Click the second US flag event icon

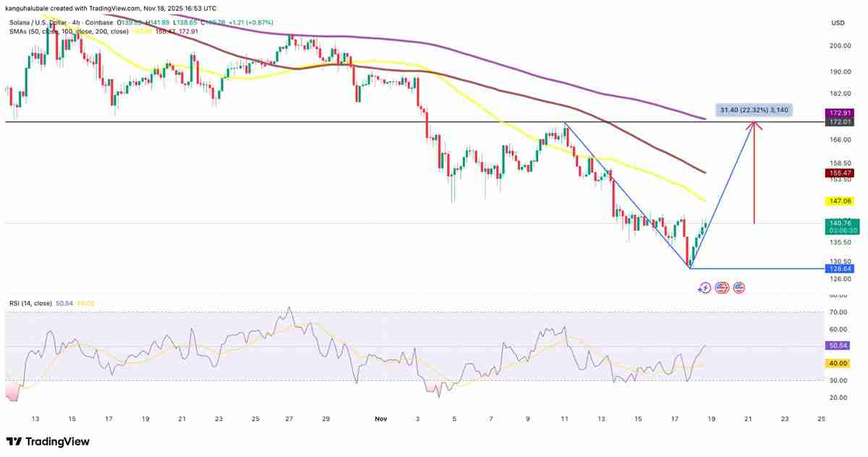click(739, 288)
